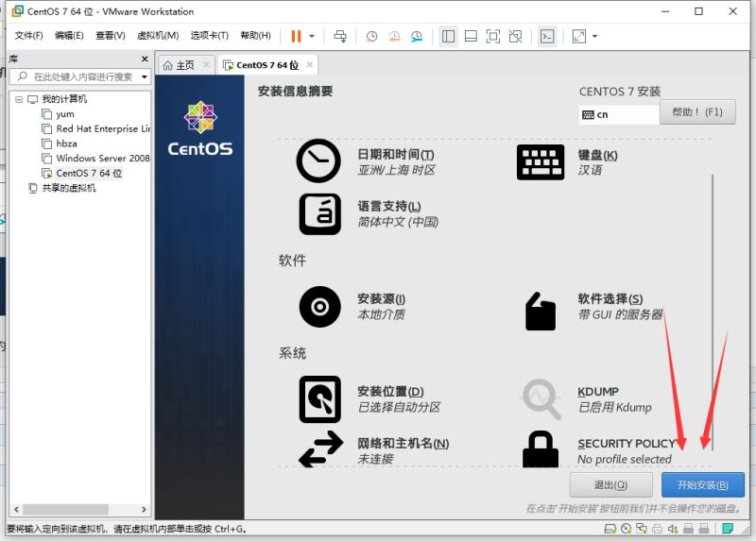Select the yum virtual machine
The height and width of the screenshot is (541, 756).
tap(58, 114)
